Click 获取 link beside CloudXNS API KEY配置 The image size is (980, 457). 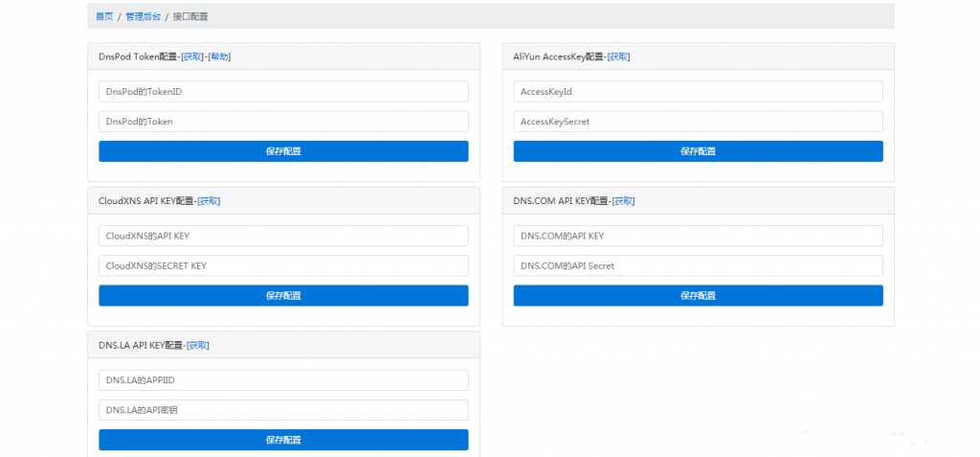pyautogui.click(x=209, y=201)
